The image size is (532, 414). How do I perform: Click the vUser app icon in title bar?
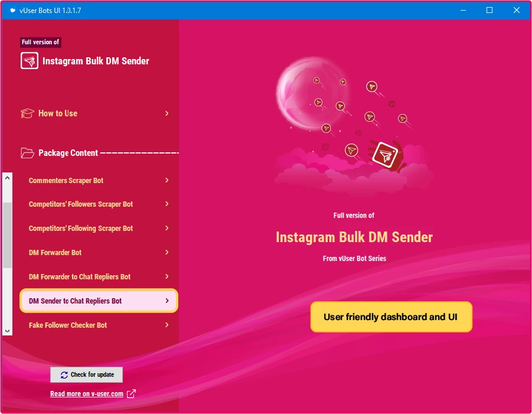pyautogui.click(x=12, y=11)
